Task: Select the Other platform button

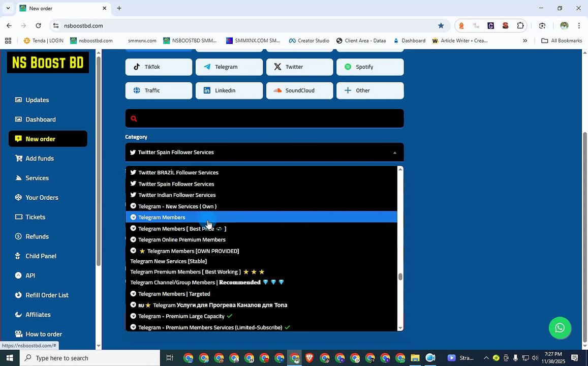Action: click(x=370, y=90)
